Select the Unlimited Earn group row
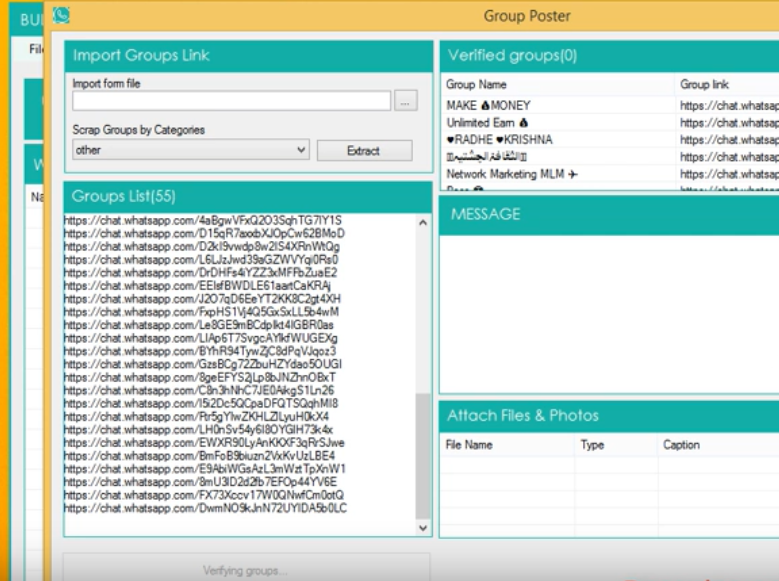 (610, 123)
